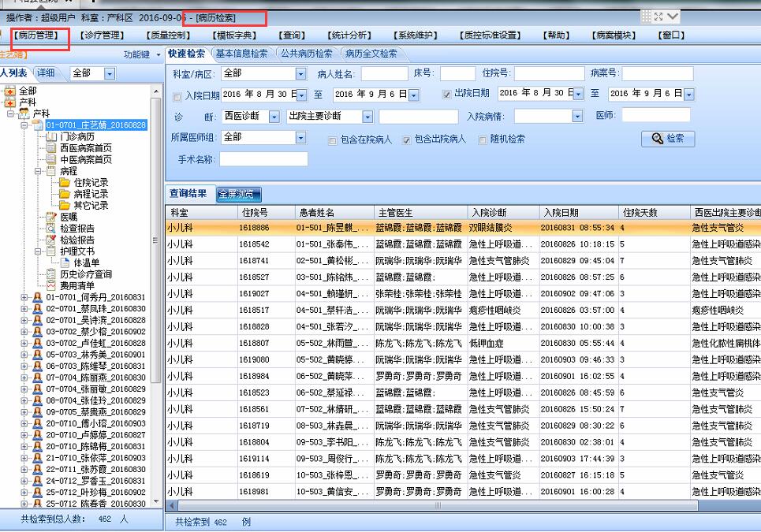Open the 病程记录 folder icon

[65, 194]
